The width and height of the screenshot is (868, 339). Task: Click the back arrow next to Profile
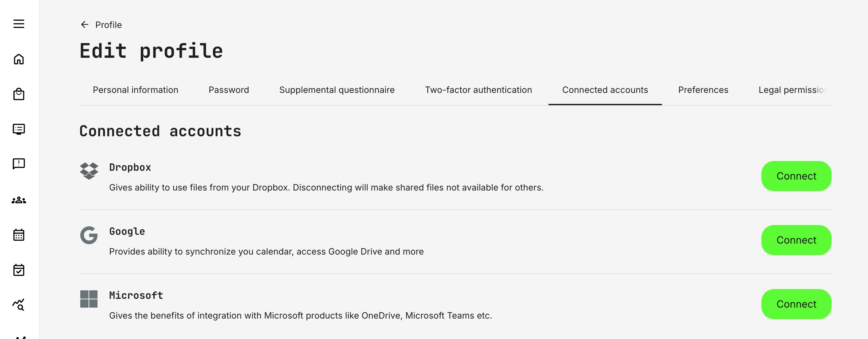click(x=84, y=24)
